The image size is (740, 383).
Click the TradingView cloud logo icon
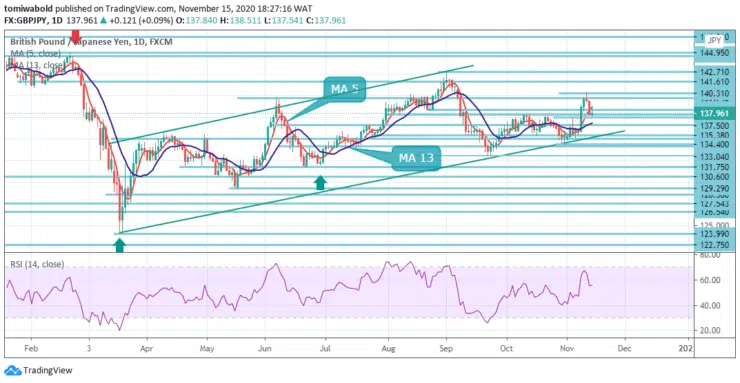click(x=12, y=370)
